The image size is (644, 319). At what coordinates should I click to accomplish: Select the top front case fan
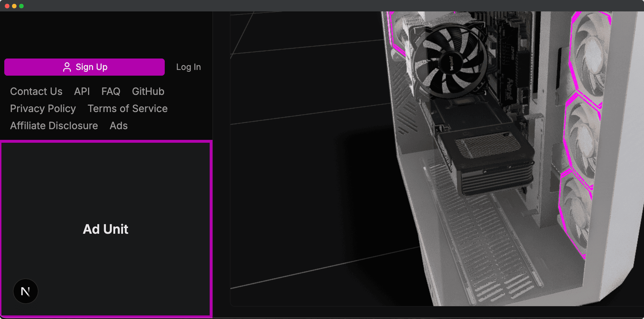[590, 54]
